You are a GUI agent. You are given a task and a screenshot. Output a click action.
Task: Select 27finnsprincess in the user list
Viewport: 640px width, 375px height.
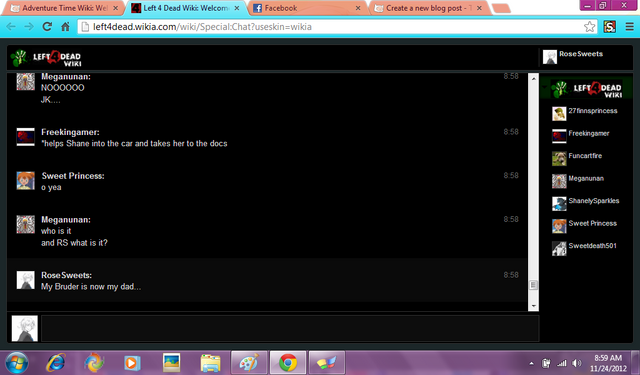pyautogui.click(x=585, y=113)
